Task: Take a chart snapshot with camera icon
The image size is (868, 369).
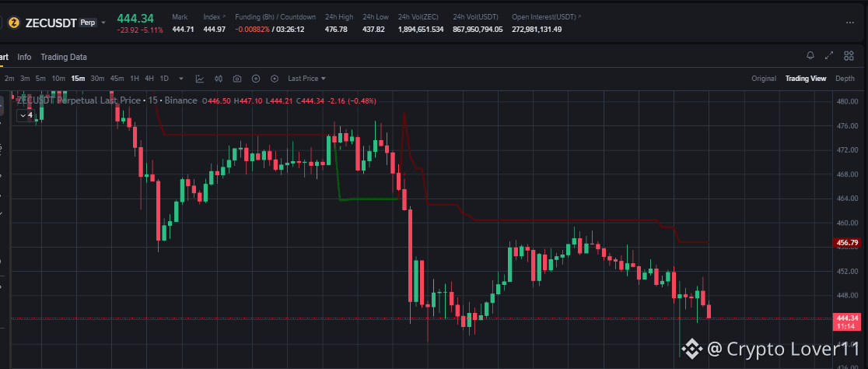Action: (237, 79)
